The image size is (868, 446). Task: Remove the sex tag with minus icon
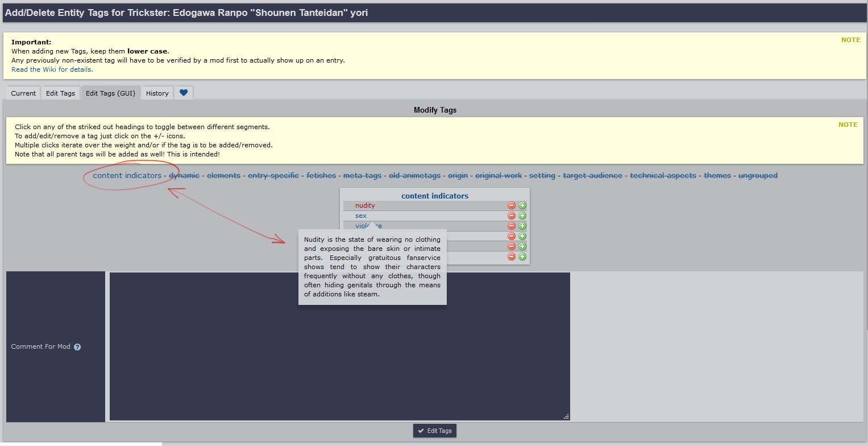click(512, 216)
